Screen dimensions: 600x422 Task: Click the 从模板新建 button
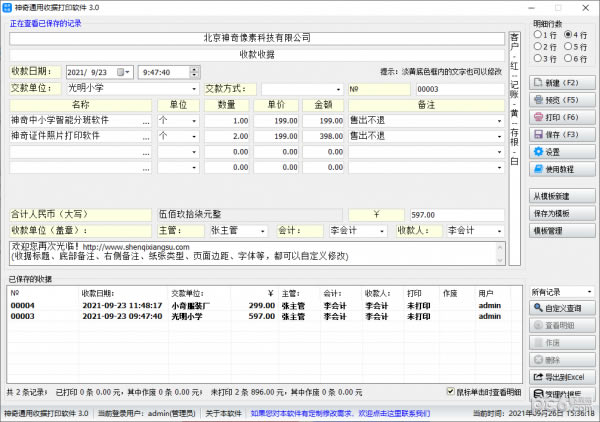561,196
